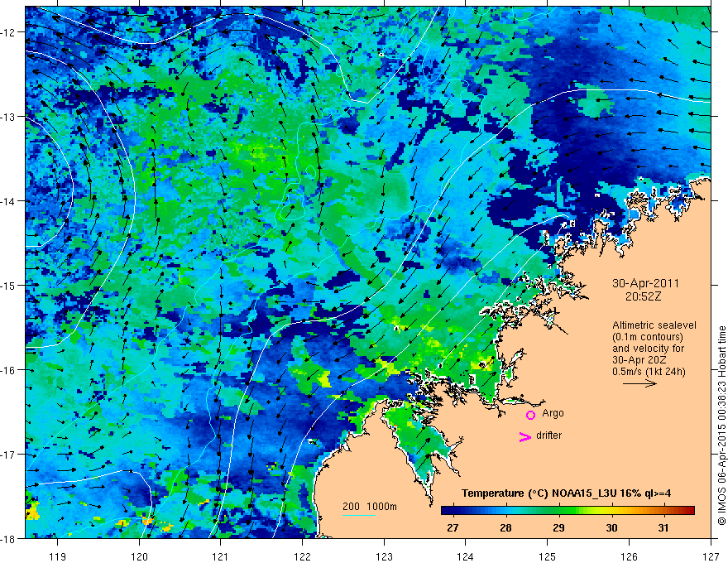Click the latitude axis label '-14'
The width and height of the screenshot is (728, 563).
[8, 200]
